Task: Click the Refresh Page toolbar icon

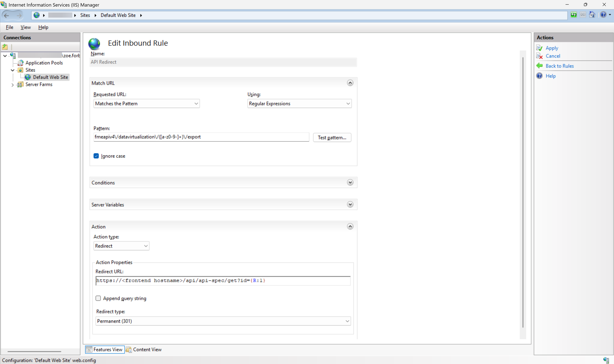Action: point(574,15)
